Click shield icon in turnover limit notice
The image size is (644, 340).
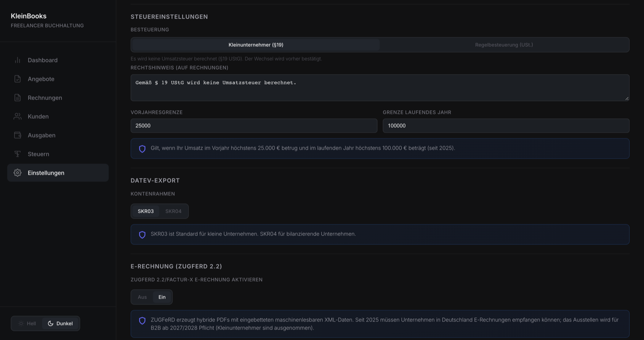coord(142,149)
